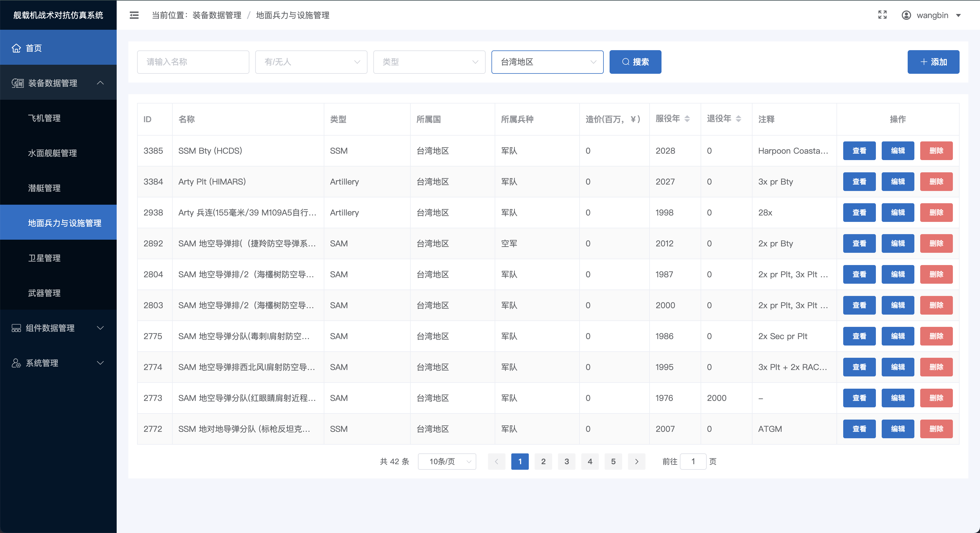Go to page 2

pos(543,462)
